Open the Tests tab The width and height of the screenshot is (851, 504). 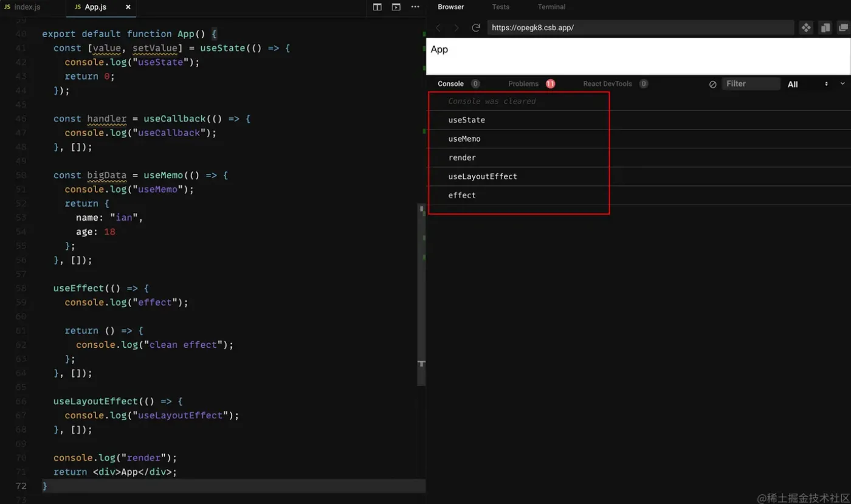501,7
